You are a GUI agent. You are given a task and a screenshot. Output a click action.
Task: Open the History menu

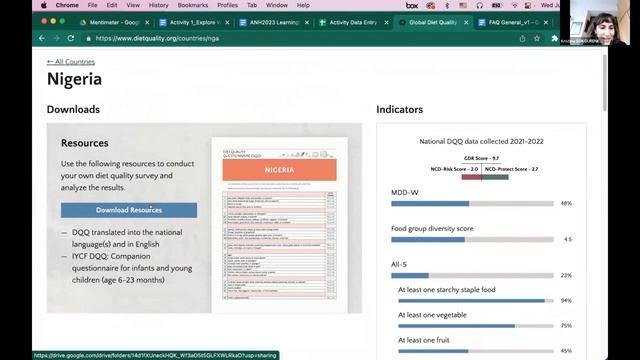pos(158,5)
